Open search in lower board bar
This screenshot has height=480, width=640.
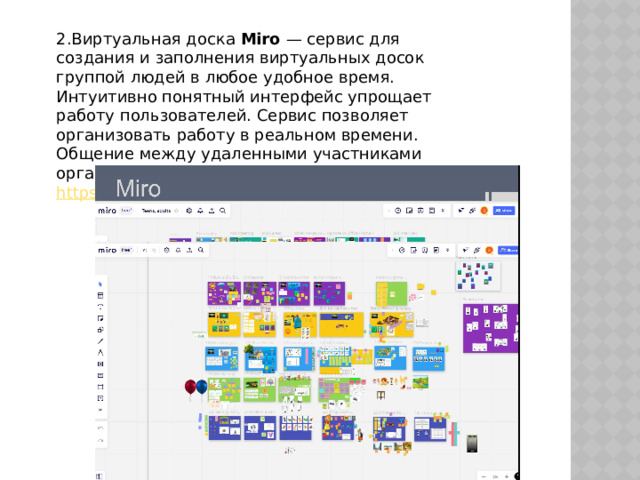point(201,250)
